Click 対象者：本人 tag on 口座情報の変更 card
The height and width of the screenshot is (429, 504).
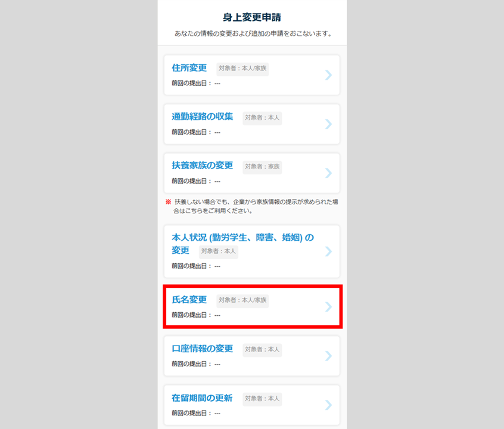(x=262, y=350)
